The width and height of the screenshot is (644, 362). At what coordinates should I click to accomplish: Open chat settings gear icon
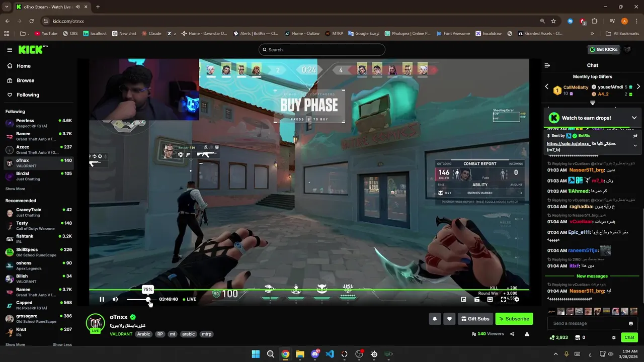pos(614,337)
